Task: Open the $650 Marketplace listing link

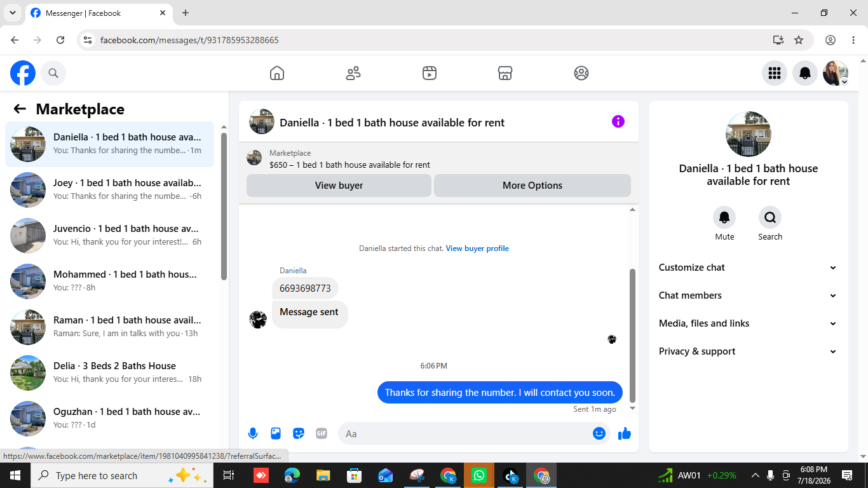Action: [349, 165]
